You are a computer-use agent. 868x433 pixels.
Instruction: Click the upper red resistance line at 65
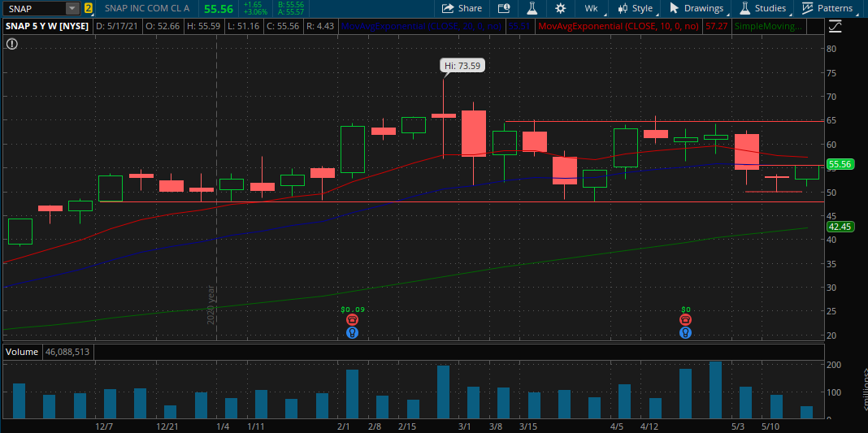664,121
